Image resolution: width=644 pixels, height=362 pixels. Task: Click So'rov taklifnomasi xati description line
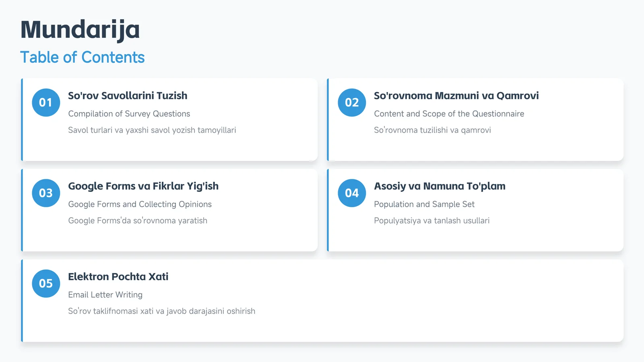coord(161,311)
